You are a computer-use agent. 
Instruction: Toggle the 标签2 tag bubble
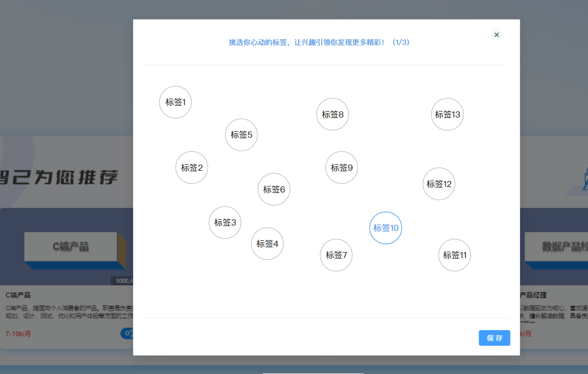click(x=192, y=167)
